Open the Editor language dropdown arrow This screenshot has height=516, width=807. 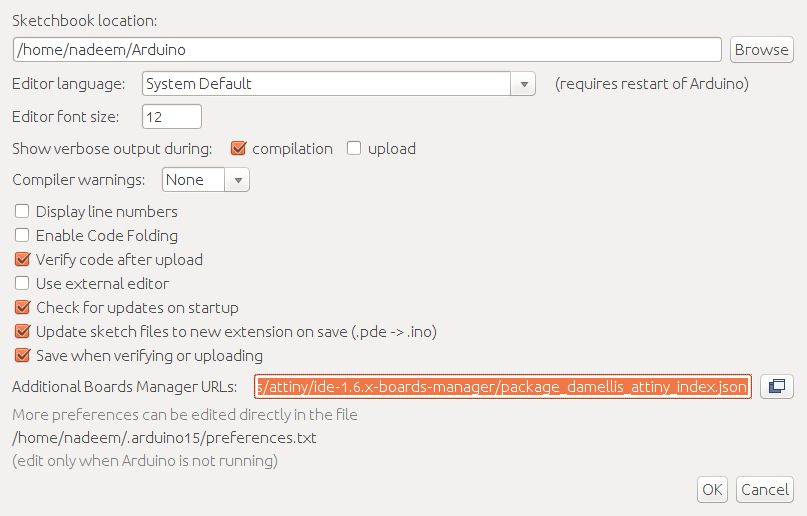pyautogui.click(x=523, y=84)
